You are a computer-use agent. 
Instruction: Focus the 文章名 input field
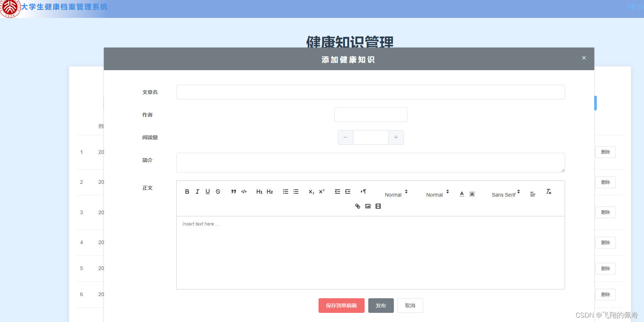(370, 92)
